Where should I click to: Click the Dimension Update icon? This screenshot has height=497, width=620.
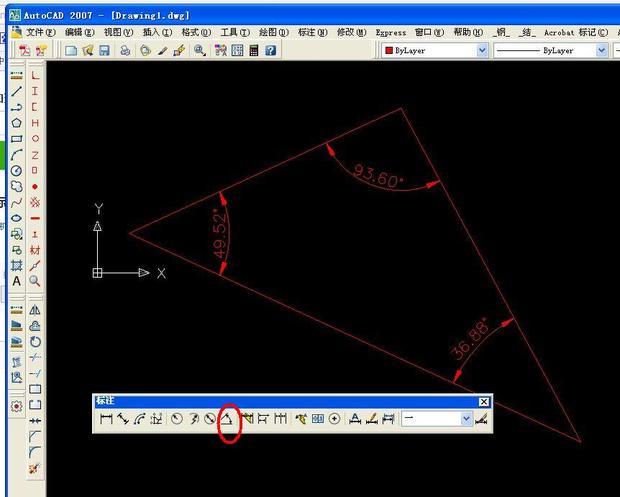[389, 419]
